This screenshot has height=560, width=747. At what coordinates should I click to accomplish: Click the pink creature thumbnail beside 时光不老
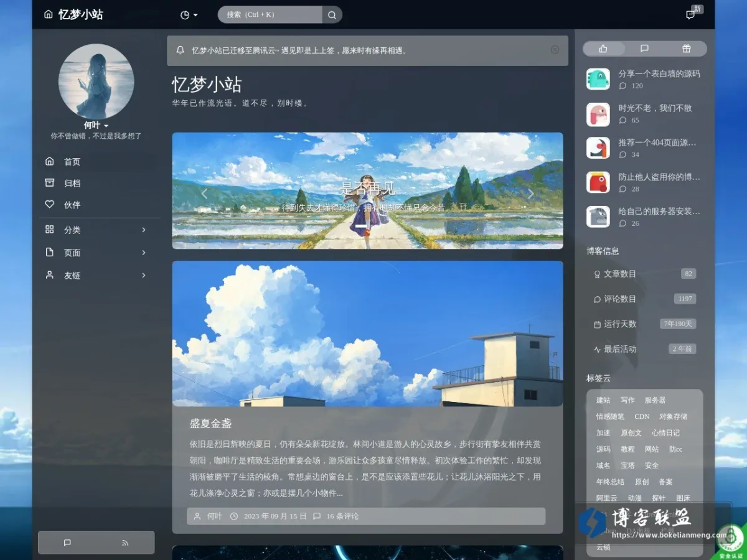pyautogui.click(x=598, y=114)
